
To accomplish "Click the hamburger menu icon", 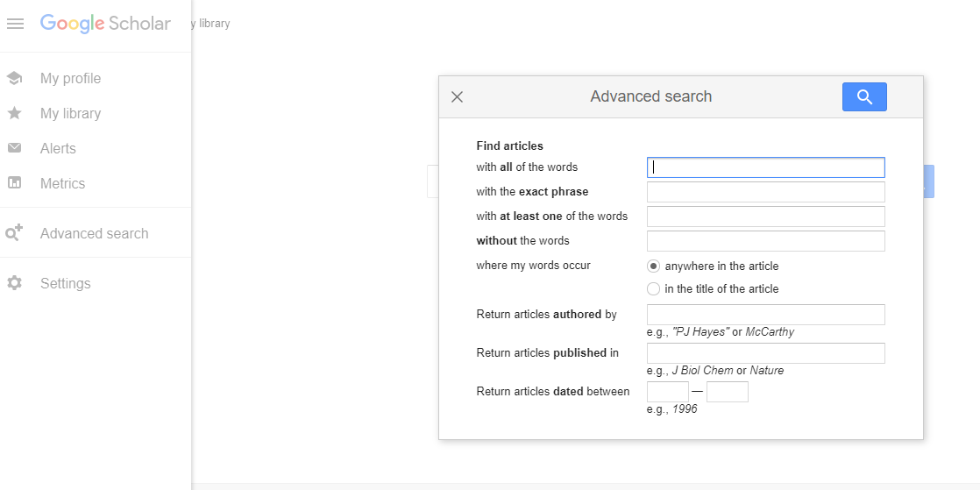I will pos(15,24).
